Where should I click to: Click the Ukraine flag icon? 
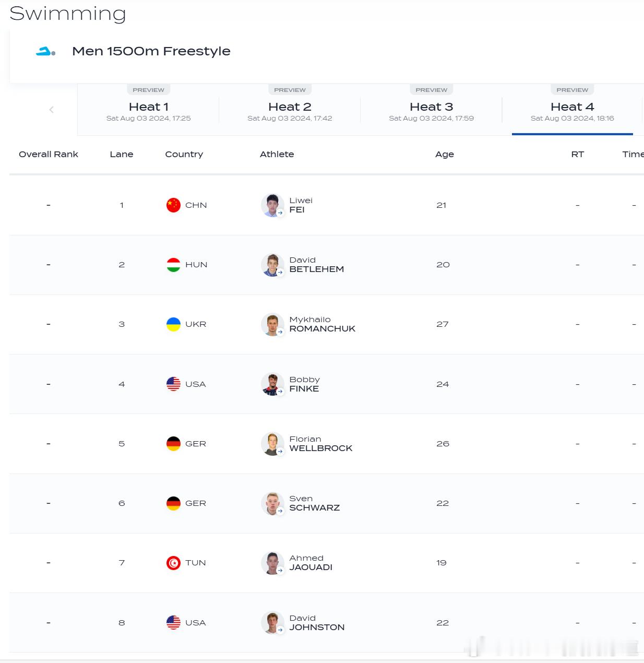tap(173, 324)
